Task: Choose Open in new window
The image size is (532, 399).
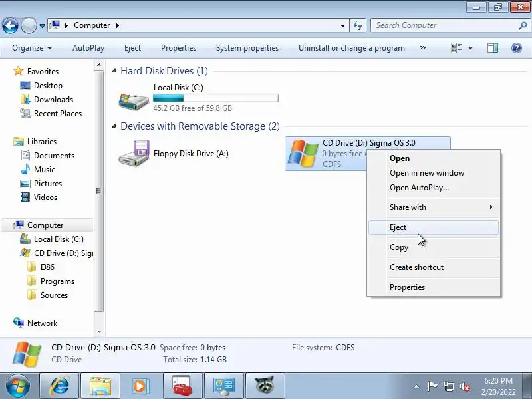Action: click(x=427, y=173)
